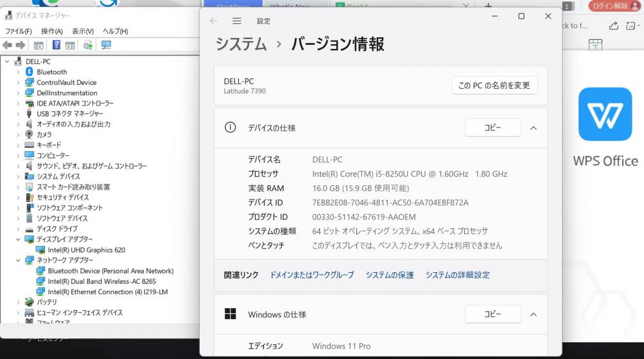Screen dimensions: 644x359
Task: Click product ID 00330-51142-67619-AAOEM
Action: coord(364,217)
